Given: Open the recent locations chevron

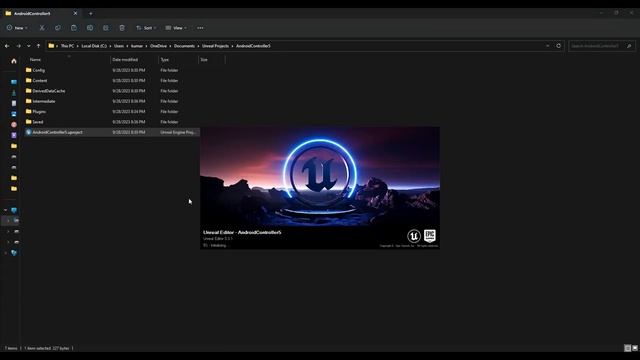Looking at the screenshot, I should coord(29,46).
